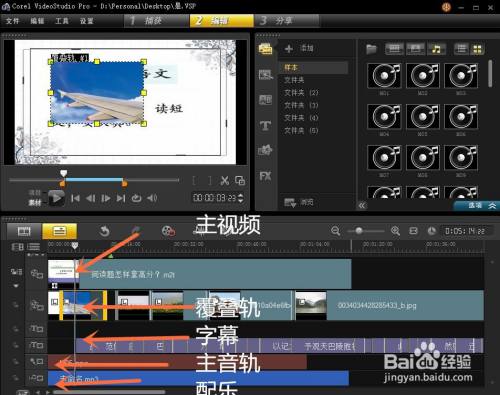Switch preview to 项目 project mode

(35, 193)
